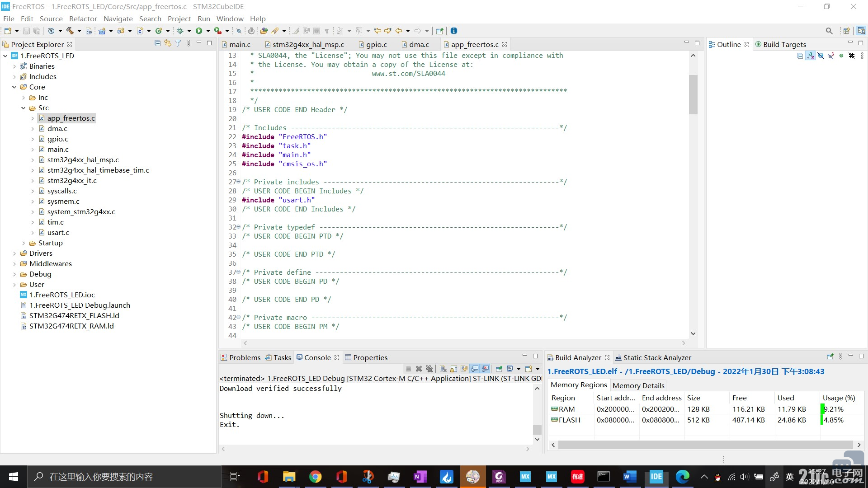Select STM32G474RETX_FLASH.ld file
Screen dimensions: 868x488
coord(74,316)
